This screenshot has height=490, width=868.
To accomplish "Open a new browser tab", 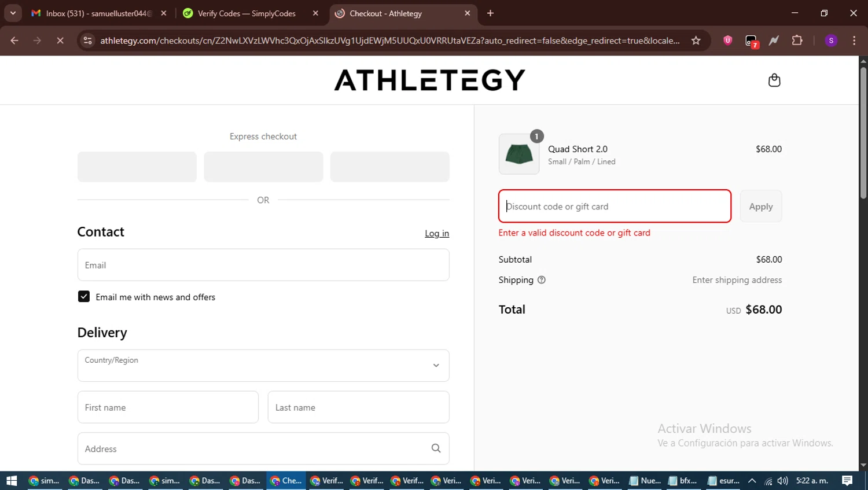I will (x=490, y=13).
